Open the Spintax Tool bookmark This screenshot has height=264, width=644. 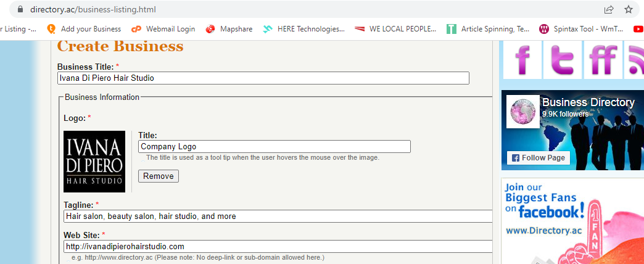(x=581, y=29)
